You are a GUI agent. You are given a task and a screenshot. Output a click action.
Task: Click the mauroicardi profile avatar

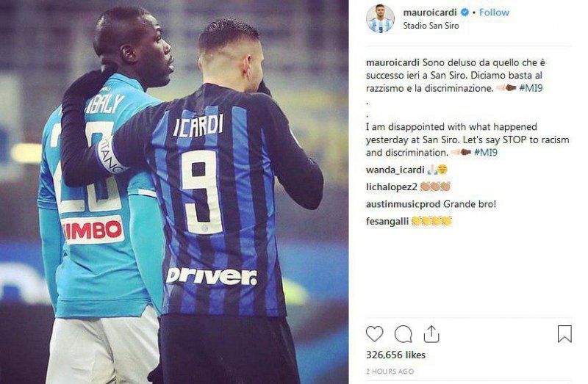[380, 18]
